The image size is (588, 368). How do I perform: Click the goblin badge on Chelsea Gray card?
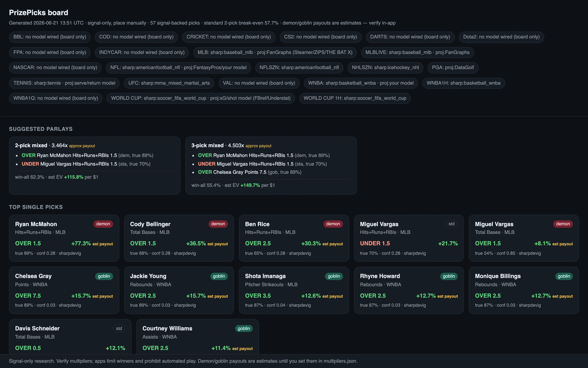coord(104,276)
